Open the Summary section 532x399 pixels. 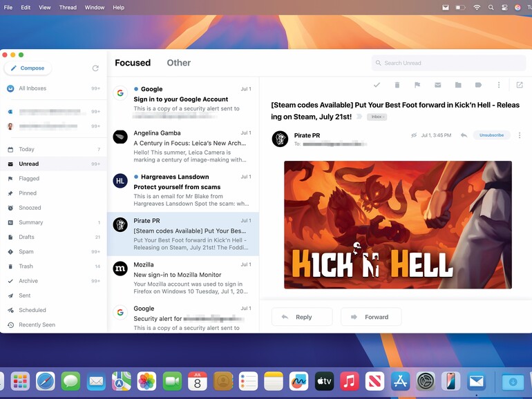pos(53,222)
